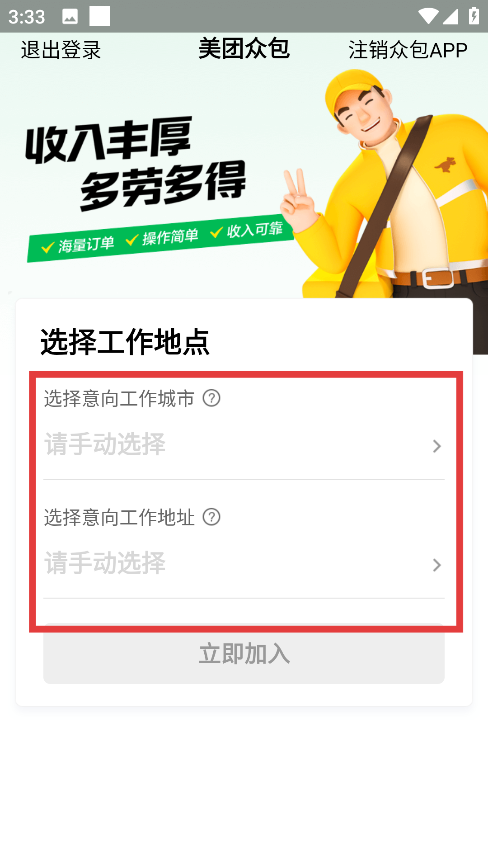Screen dimensions: 488x868
Task: Tap the Wi-Fi signal icon
Action: coord(427,16)
